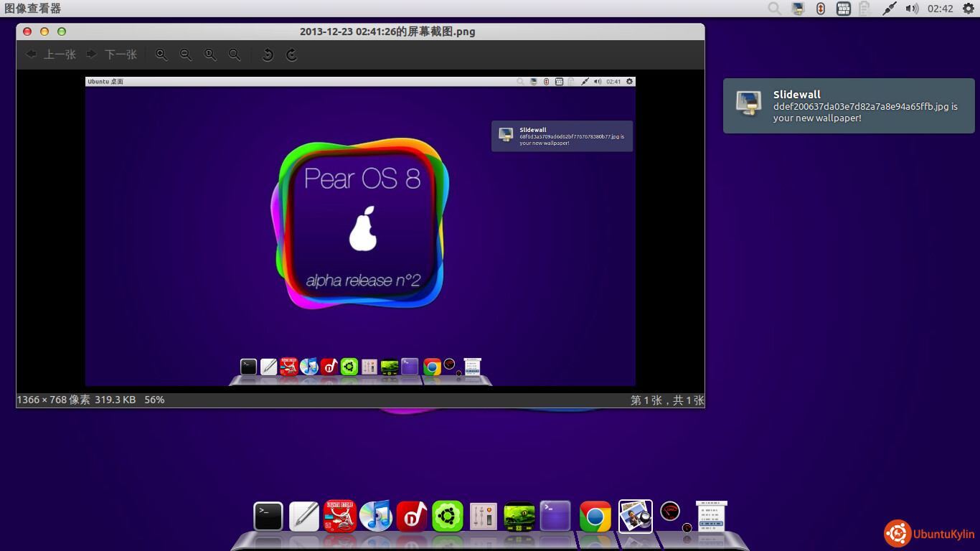The height and width of the screenshot is (551, 980).
Task: Click the zoom out magnifier icon
Action: pos(186,55)
